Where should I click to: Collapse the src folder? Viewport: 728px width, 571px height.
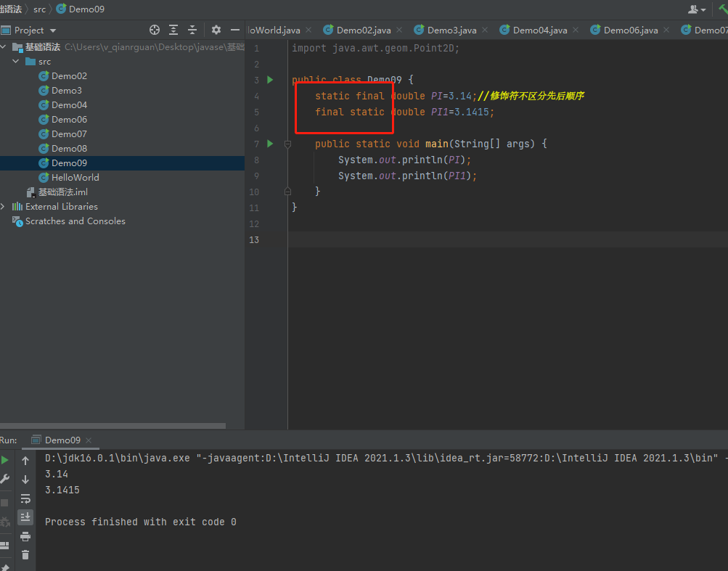click(16, 61)
